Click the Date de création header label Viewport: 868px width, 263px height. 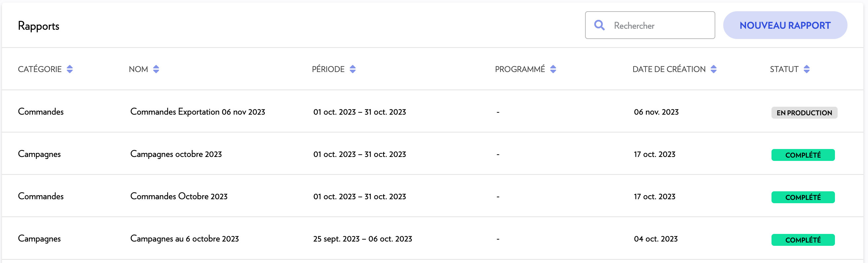click(x=669, y=69)
